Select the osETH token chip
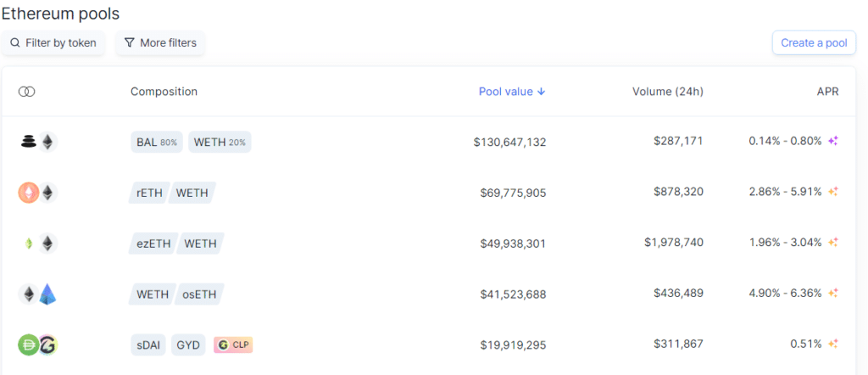This screenshot has width=868, height=375. (x=200, y=294)
